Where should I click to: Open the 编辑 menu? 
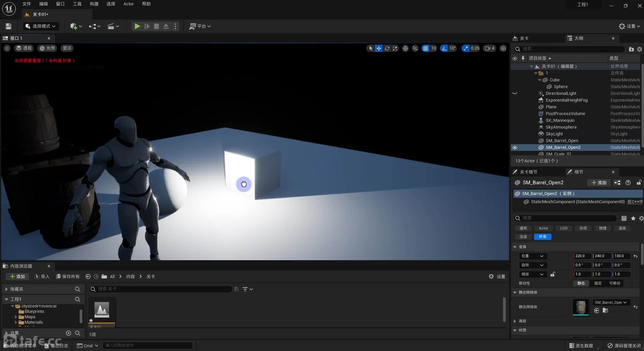pos(43,4)
